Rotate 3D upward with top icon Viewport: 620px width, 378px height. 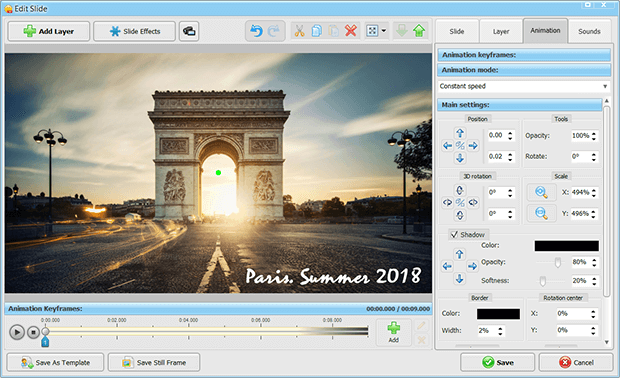(x=459, y=190)
